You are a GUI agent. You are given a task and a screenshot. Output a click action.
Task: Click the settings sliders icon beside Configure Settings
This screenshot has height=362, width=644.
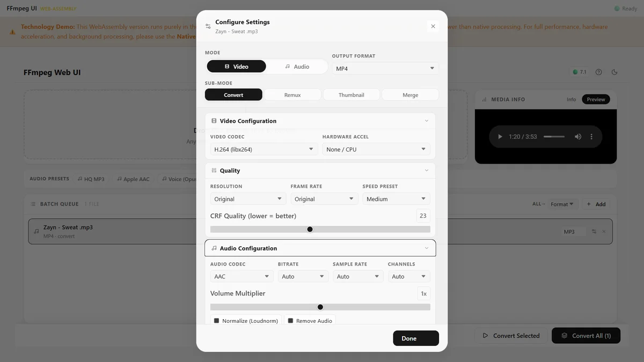208,26
